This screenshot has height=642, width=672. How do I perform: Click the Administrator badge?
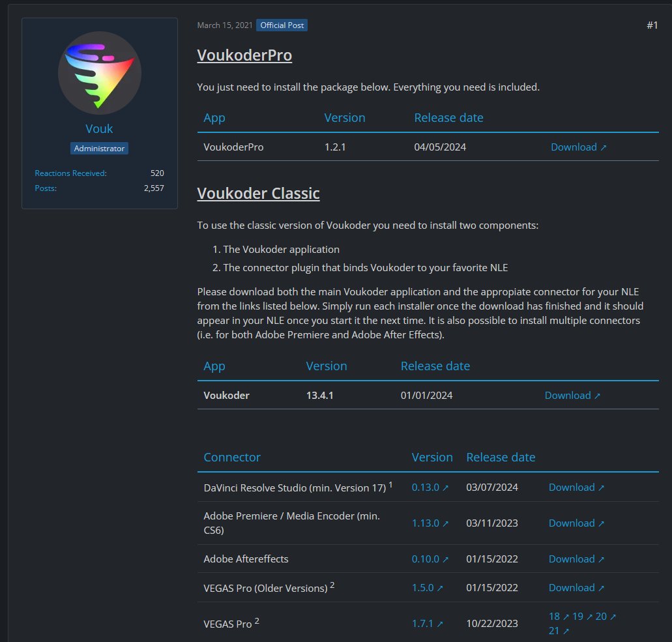(x=99, y=149)
